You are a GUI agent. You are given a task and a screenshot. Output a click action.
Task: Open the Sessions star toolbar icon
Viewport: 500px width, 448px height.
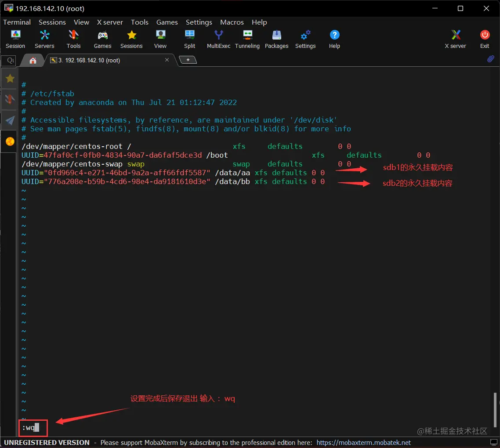pyautogui.click(x=131, y=39)
